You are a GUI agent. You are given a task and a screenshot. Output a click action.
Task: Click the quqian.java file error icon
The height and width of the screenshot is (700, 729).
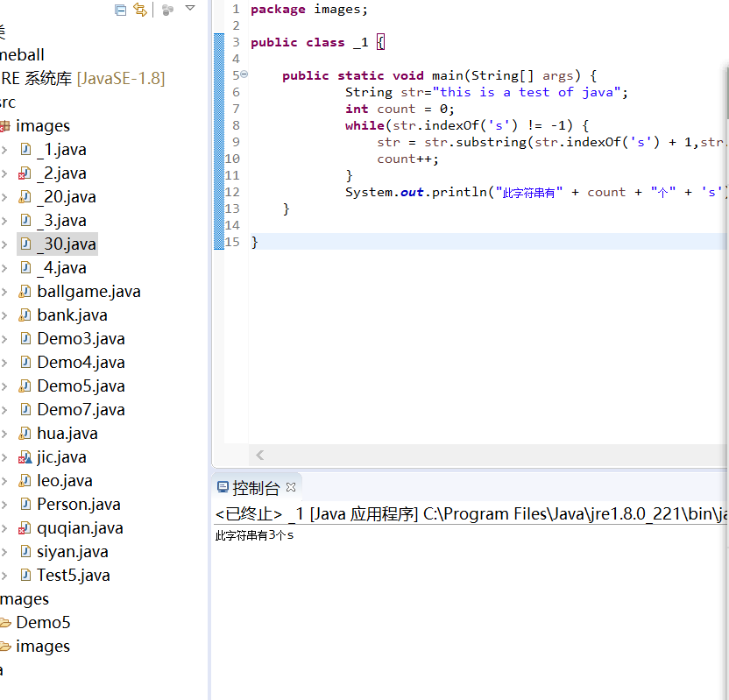[25, 528]
